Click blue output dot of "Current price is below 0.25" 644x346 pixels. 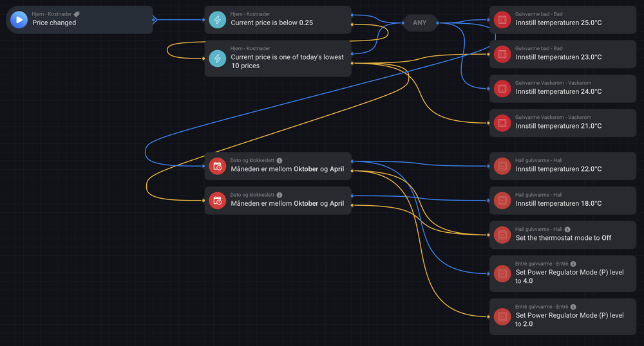352,14
